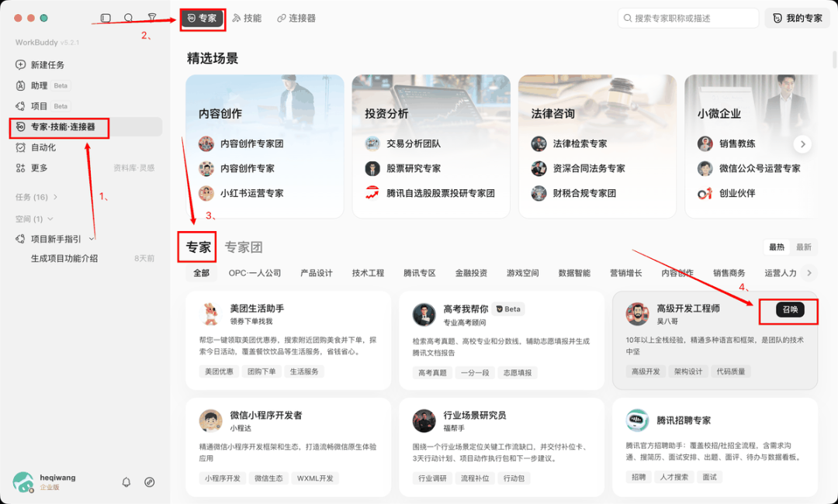Screen dimensions: 838x504
Task: Click 法律检索专家 avatar icon
Action: point(538,143)
